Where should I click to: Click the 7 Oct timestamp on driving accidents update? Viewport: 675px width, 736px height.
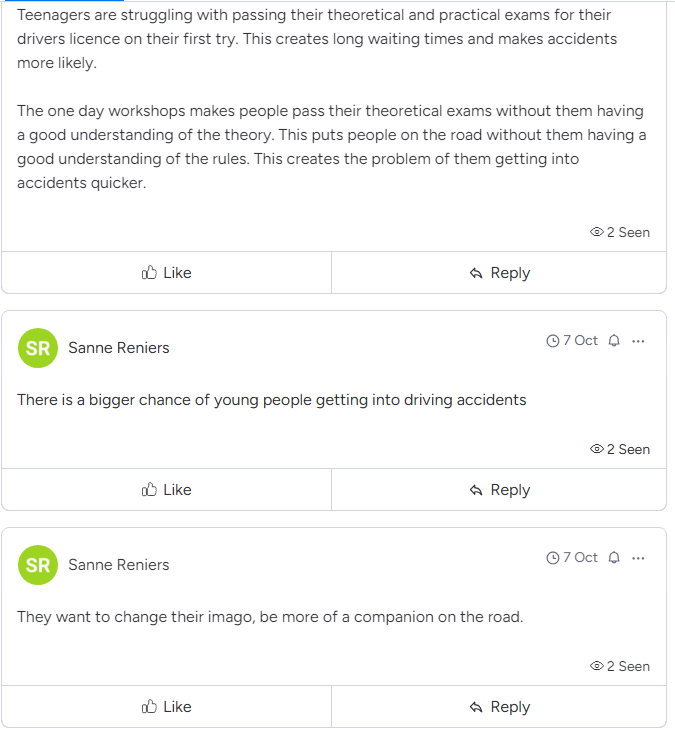tap(573, 341)
